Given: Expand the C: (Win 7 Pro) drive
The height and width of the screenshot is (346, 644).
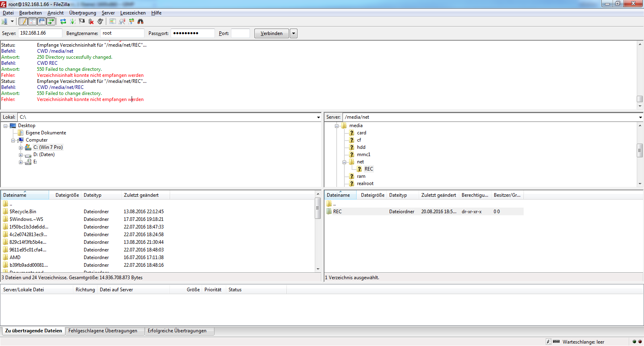Looking at the screenshot, I should (21, 148).
